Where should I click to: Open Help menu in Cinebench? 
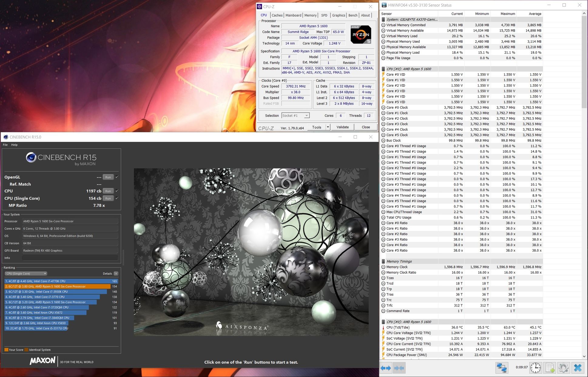[14, 145]
